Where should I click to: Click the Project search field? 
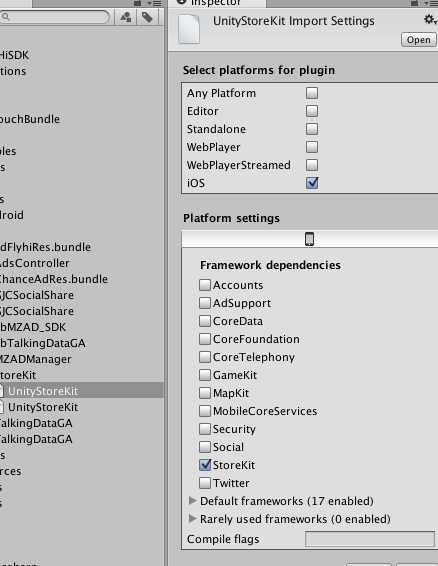54,17
